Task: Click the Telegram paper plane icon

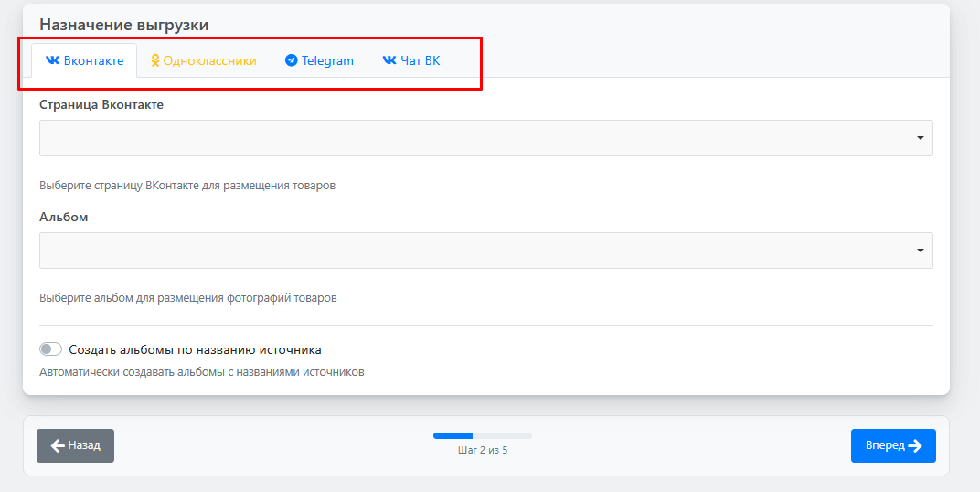Action: pos(291,61)
